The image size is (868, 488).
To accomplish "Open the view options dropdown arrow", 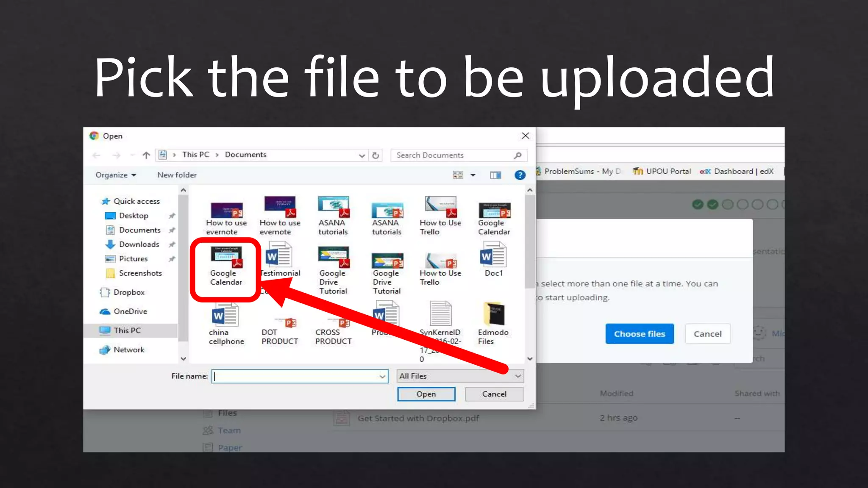I will click(473, 175).
